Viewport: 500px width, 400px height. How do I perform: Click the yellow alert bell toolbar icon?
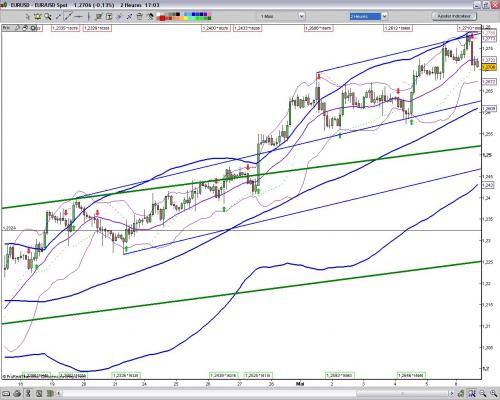37,17
